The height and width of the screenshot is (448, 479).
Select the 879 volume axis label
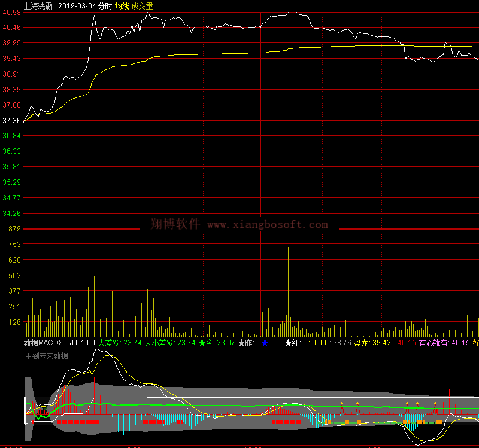tap(14, 229)
